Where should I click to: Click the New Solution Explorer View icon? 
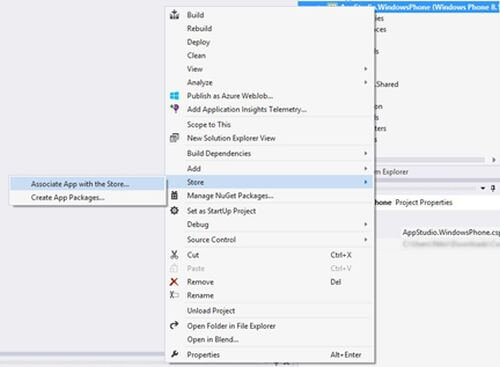(x=174, y=138)
